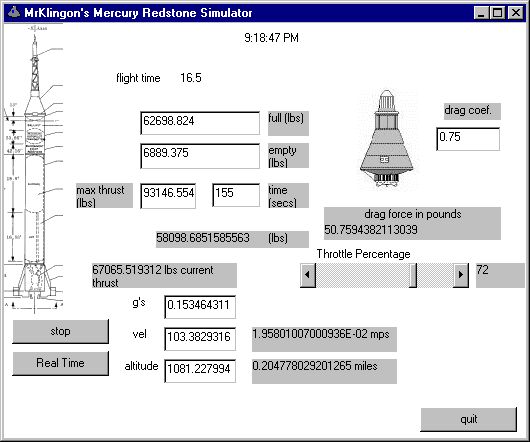Click the flight time value 16.5

(191, 78)
